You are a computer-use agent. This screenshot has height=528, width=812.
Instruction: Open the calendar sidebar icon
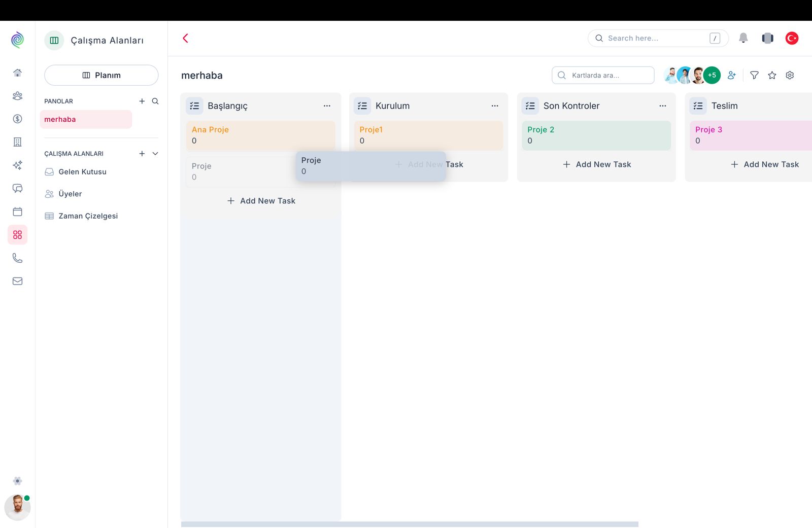click(x=17, y=212)
